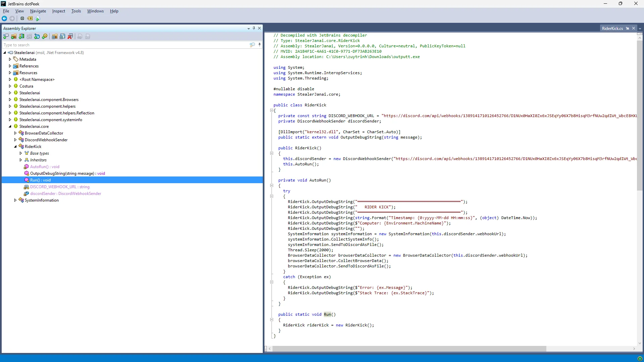Select StealerJanai.component.helpers namespace

pos(47,106)
